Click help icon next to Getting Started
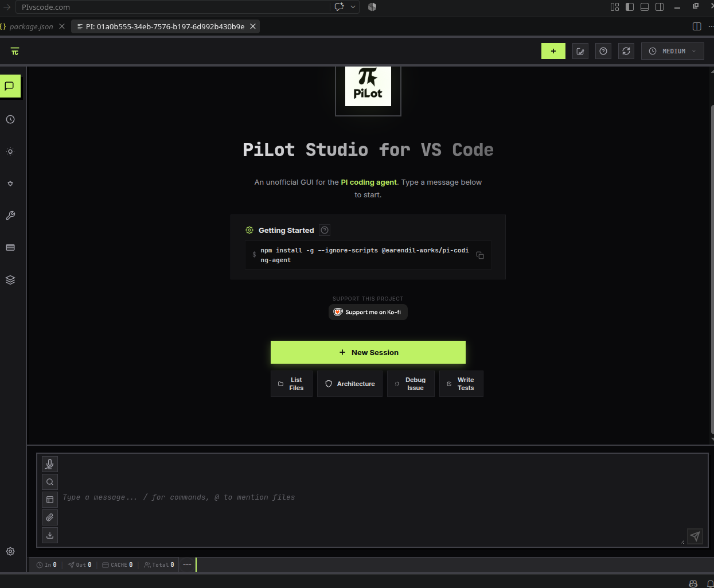714x588 pixels. click(x=325, y=230)
